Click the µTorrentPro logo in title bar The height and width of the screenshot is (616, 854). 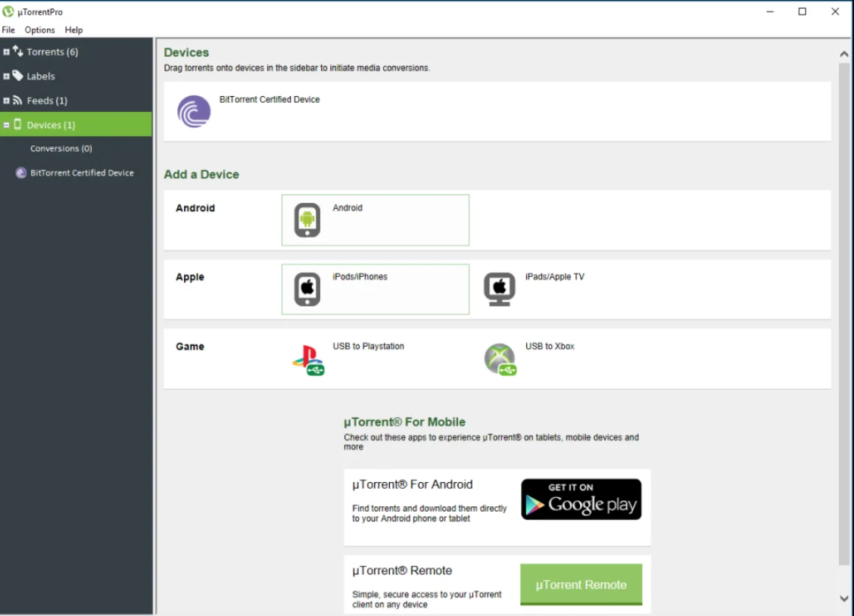pos(8,11)
